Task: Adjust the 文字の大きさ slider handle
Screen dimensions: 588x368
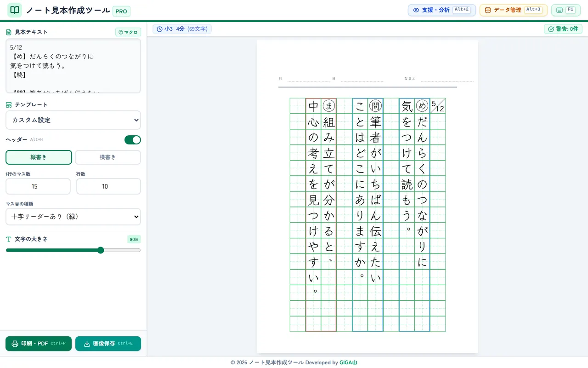Action: pos(101,250)
